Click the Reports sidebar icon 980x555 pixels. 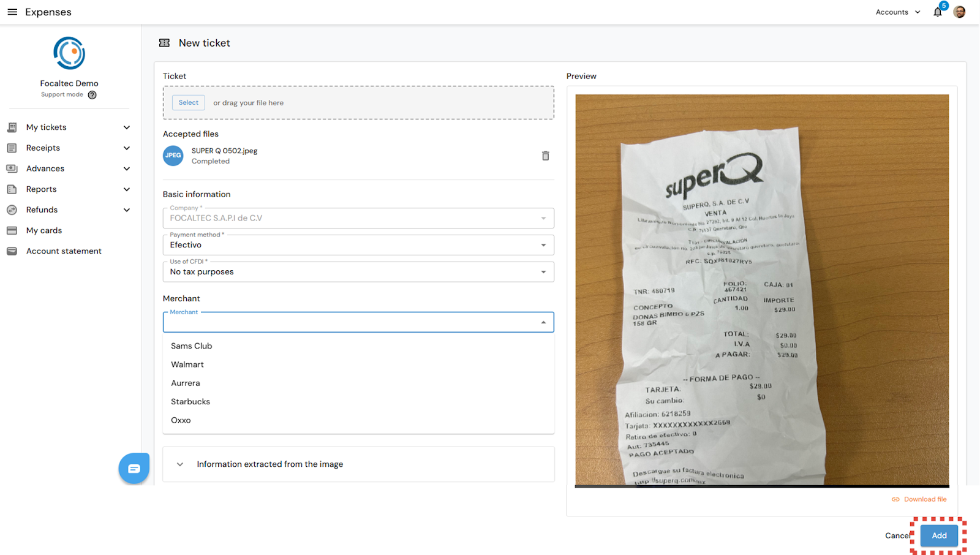[12, 189]
